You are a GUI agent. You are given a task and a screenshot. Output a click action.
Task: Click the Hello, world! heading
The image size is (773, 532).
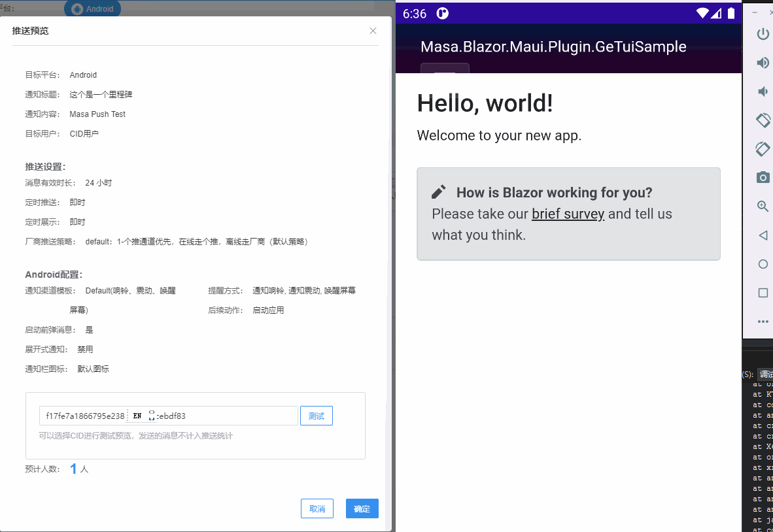tap(485, 103)
